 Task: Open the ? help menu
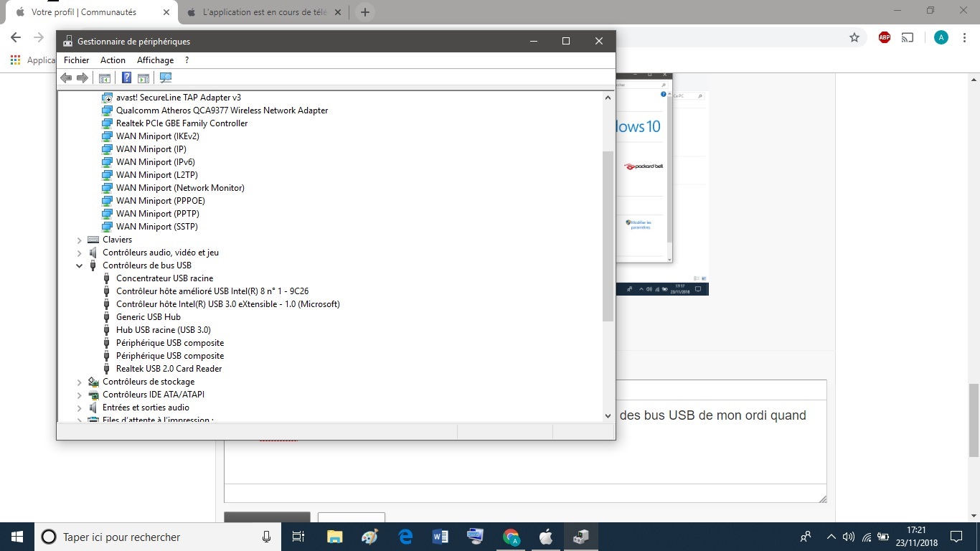point(187,60)
